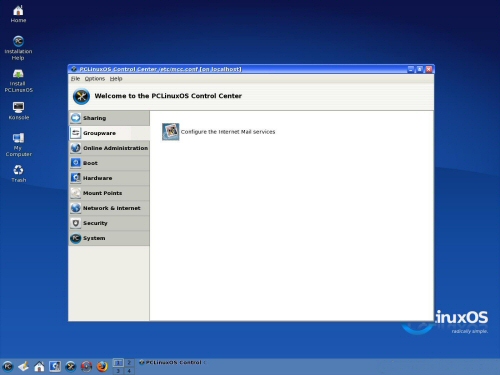
Task: Click the blue configuration icon in taskbar
Action: [x=55, y=367]
